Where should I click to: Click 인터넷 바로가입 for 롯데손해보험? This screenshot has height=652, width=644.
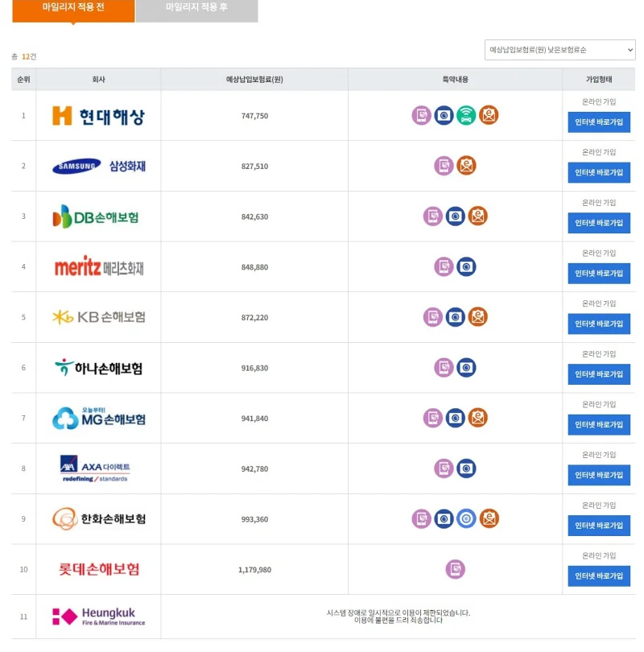click(x=599, y=576)
